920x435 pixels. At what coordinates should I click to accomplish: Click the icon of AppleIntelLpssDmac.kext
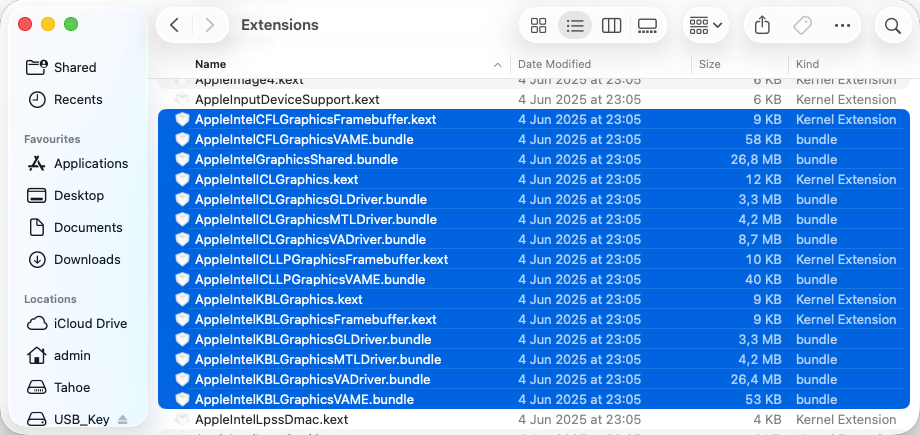coord(182,420)
